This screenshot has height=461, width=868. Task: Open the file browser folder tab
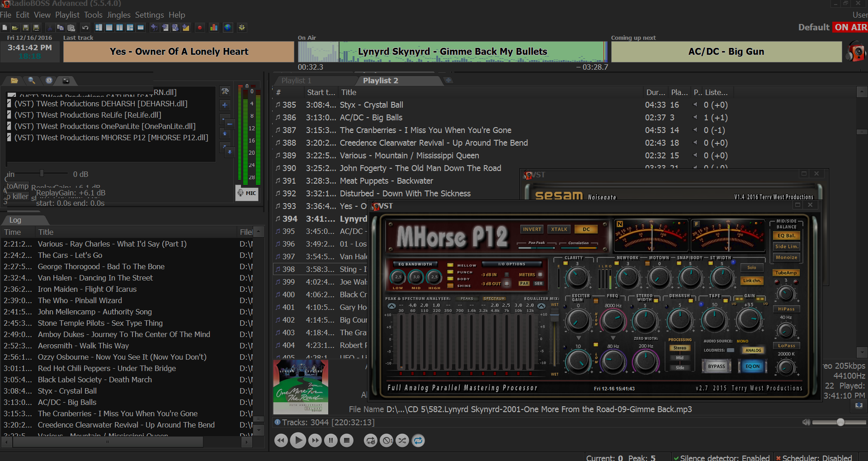[14, 81]
